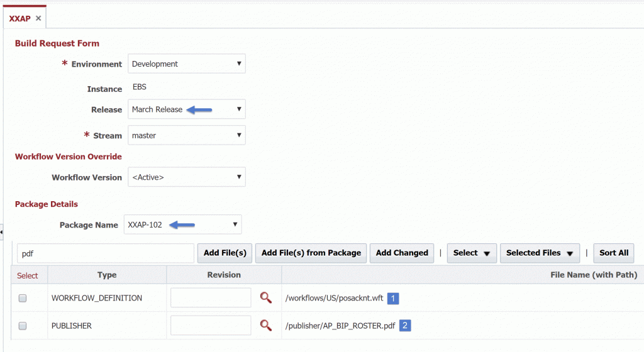Click the file search field containing pdf
The width and height of the screenshot is (644, 352).
(x=106, y=253)
